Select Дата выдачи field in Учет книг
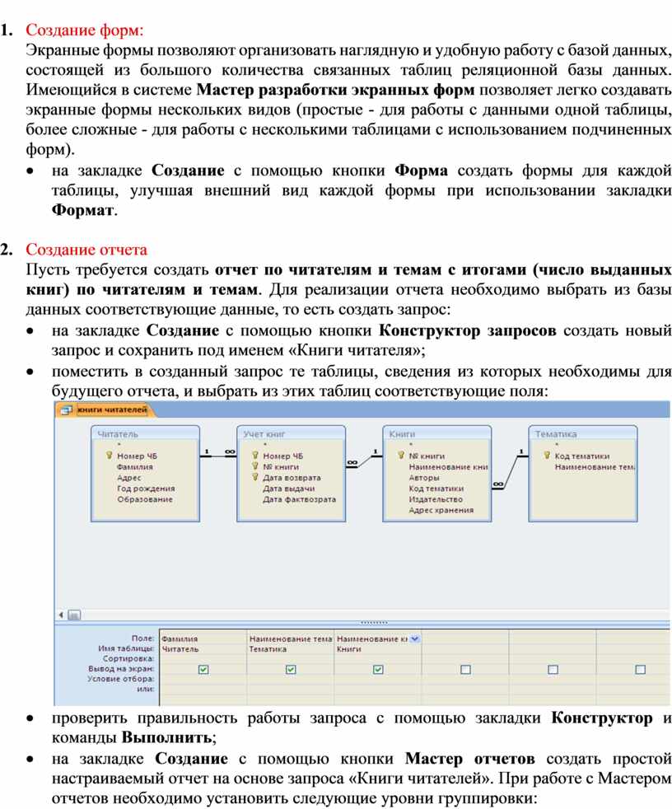The height and width of the screenshot is (809, 672). pyautogui.click(x=289, y=489)
